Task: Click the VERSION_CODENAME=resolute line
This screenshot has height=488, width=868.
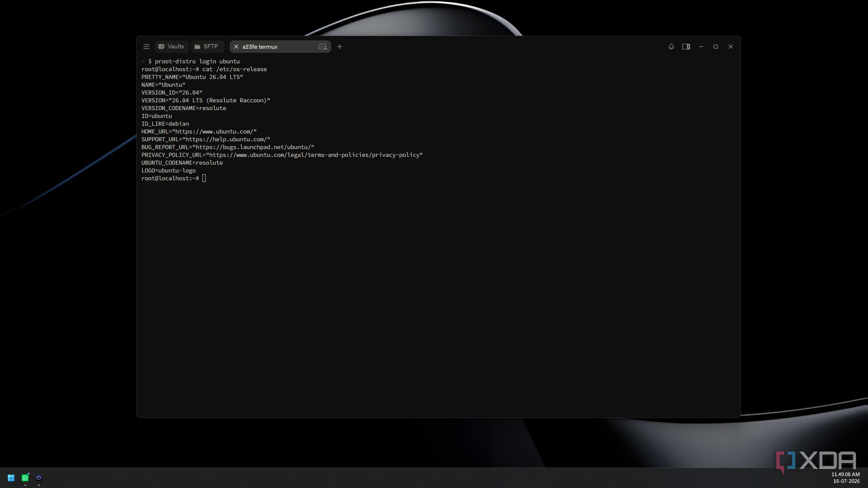Action: [184, 108]
